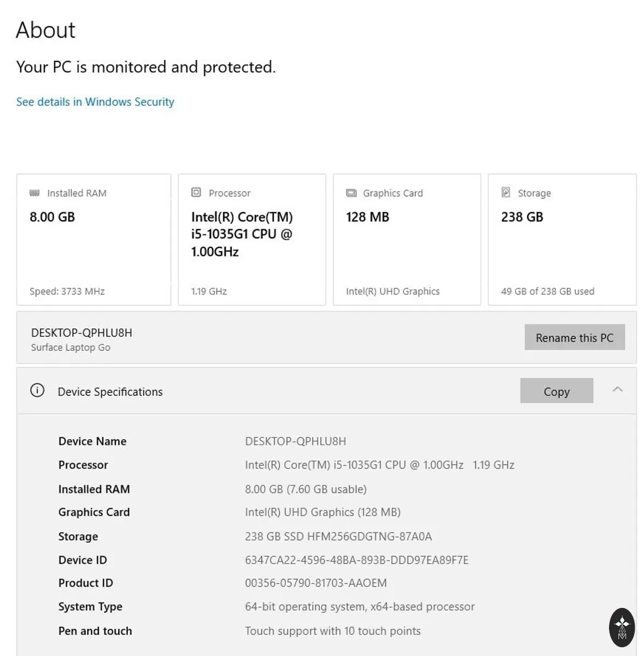Collapse the Device Specifications section chevron
This screenshot has height=656, width=644.
coord(618,389)
